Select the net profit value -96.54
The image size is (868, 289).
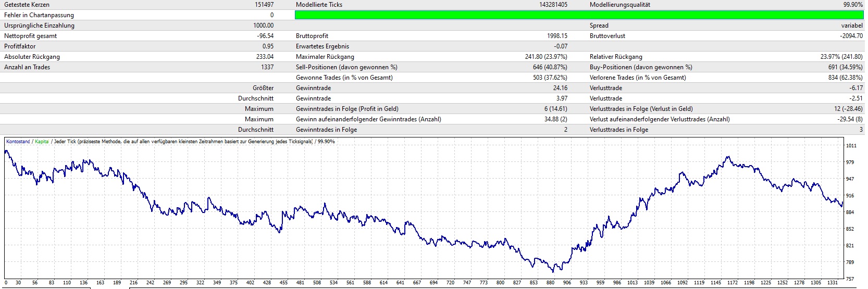265,36
